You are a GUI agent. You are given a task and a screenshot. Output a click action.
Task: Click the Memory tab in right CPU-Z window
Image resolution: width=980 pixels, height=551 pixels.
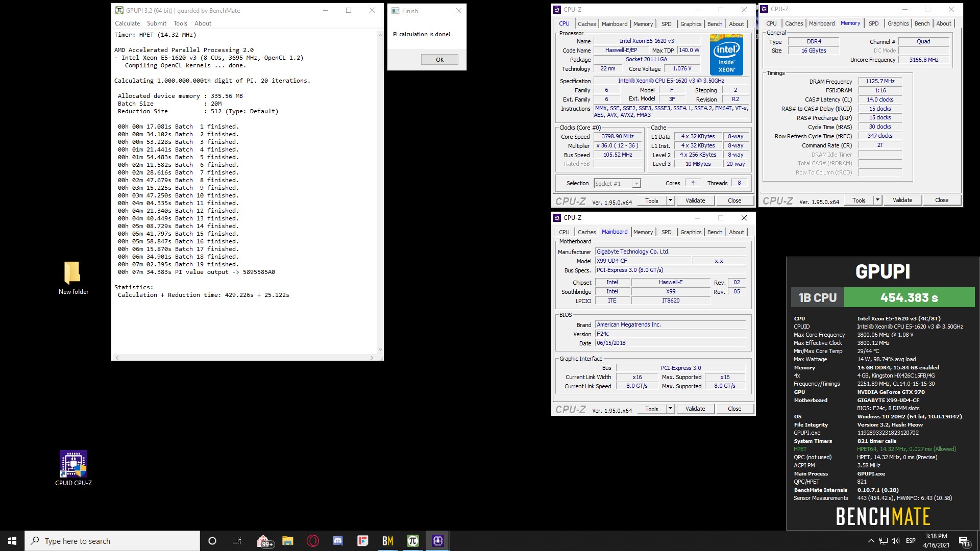coord(850,23)
